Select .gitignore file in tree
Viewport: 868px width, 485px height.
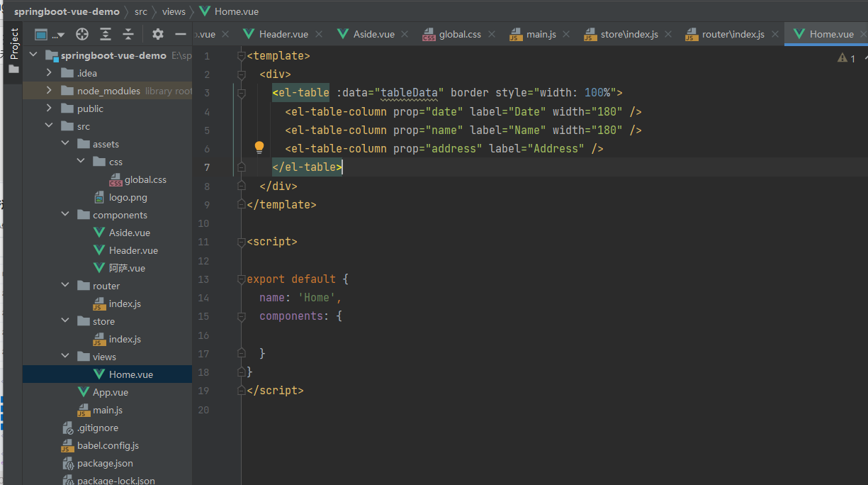click(x=90, y=428)
